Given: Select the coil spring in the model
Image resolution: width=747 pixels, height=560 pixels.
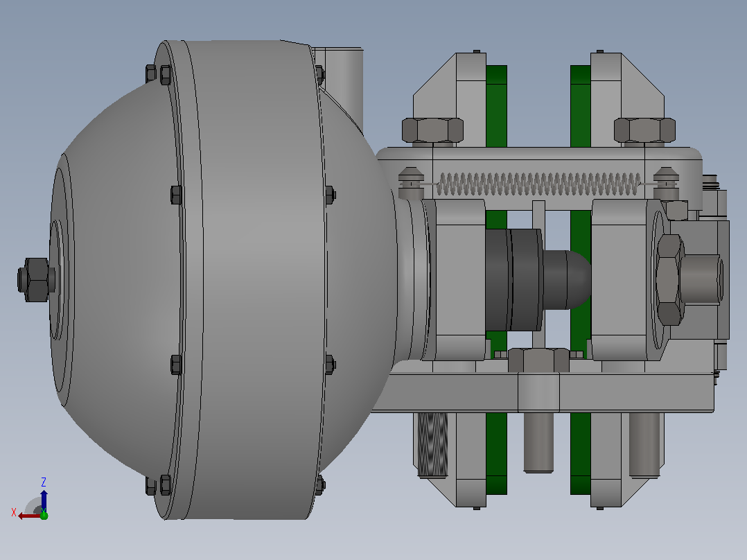Looking at the screenshot, I should pos(539,184).
